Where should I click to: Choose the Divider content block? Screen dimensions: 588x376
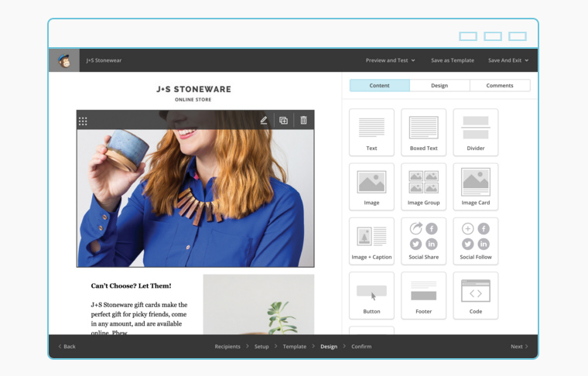coord(476,132)
